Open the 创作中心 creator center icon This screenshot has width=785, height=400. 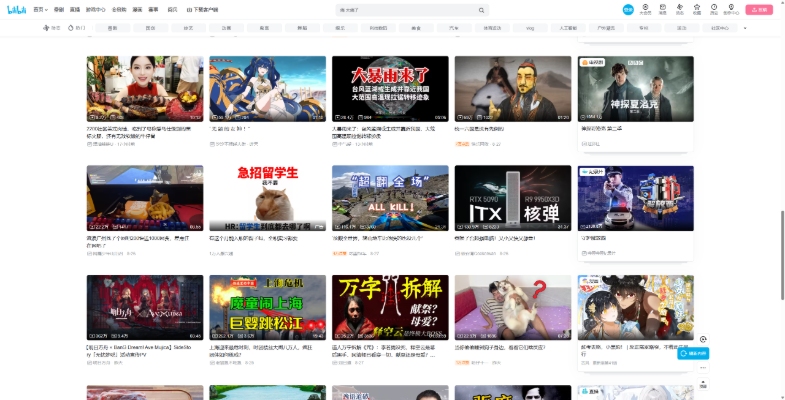pos(731,9)
